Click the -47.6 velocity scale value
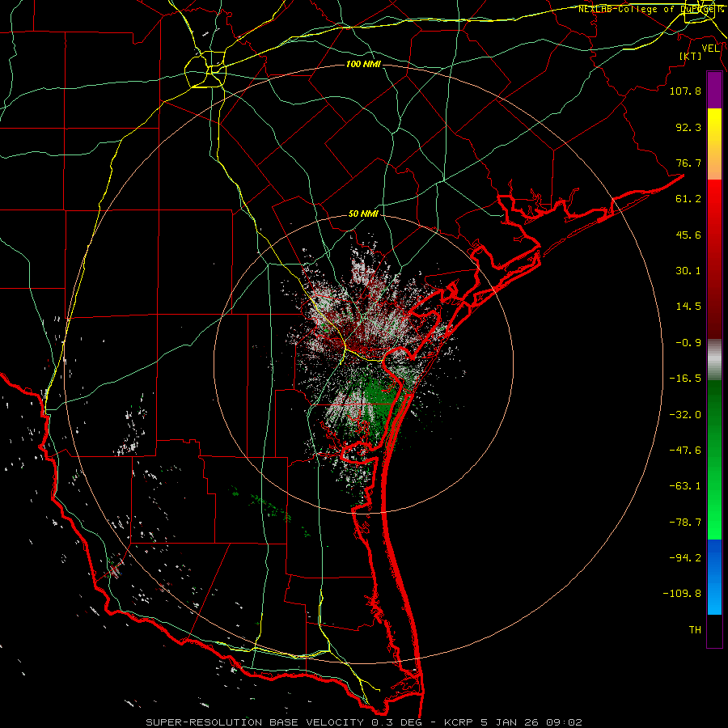This screenshot has width=728, height=728. 685,451
